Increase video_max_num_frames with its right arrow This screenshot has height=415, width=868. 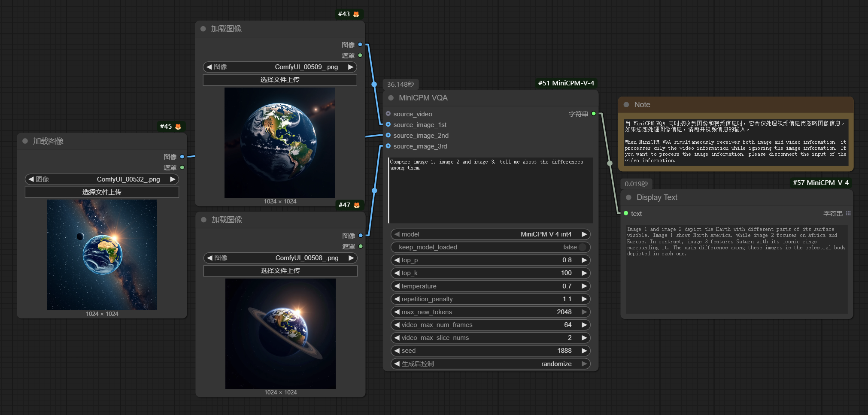[584, 325]
